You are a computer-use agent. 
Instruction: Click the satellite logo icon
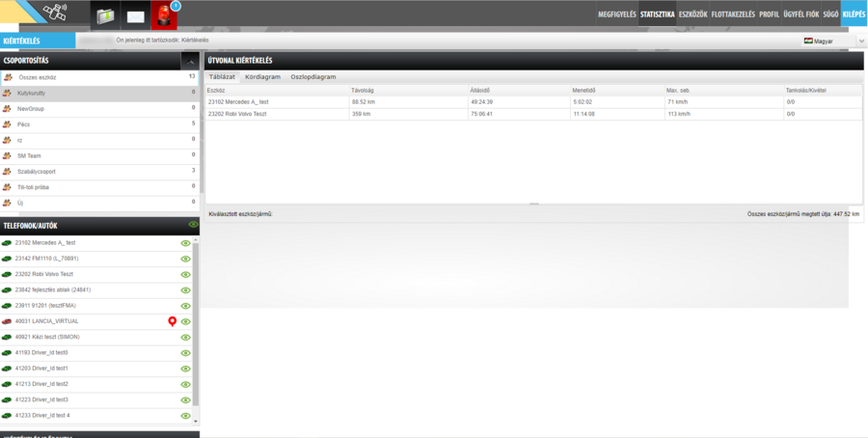point(51,14)
